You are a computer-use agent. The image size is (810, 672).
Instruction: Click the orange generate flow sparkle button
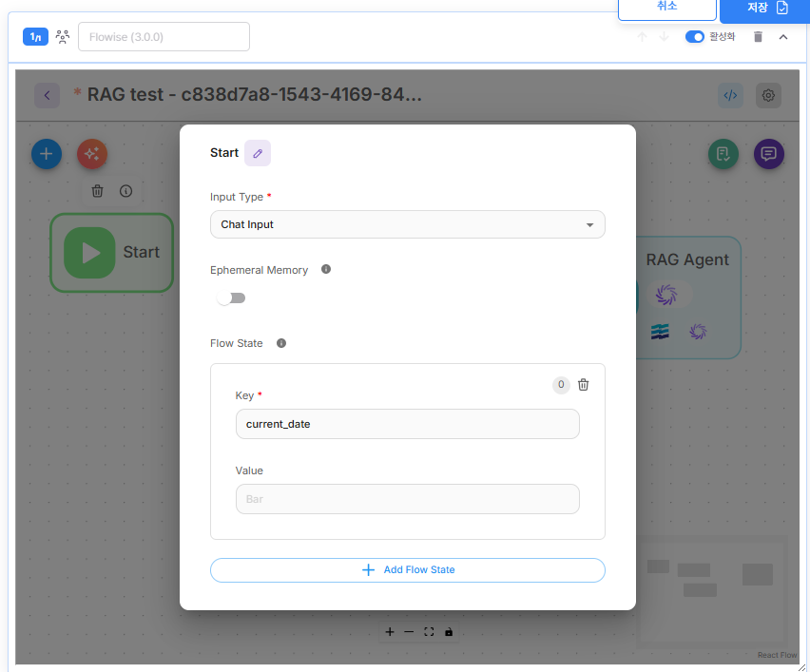[x=92, y=154]
